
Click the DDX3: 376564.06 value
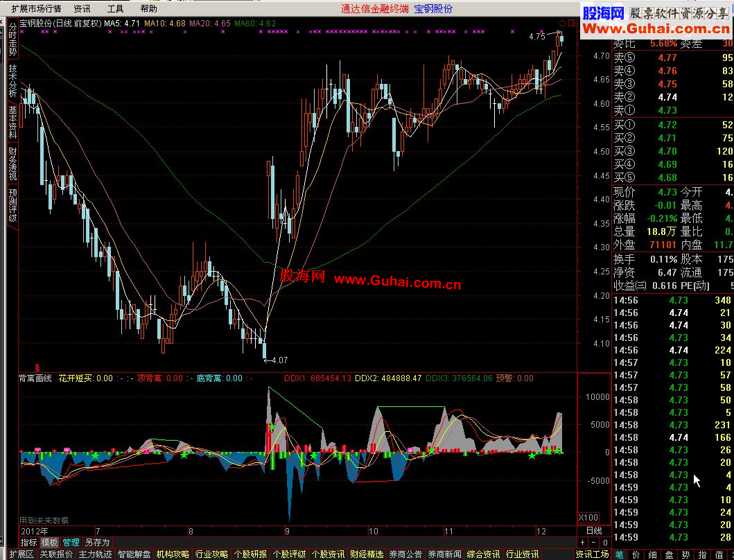tap(460, 378)
